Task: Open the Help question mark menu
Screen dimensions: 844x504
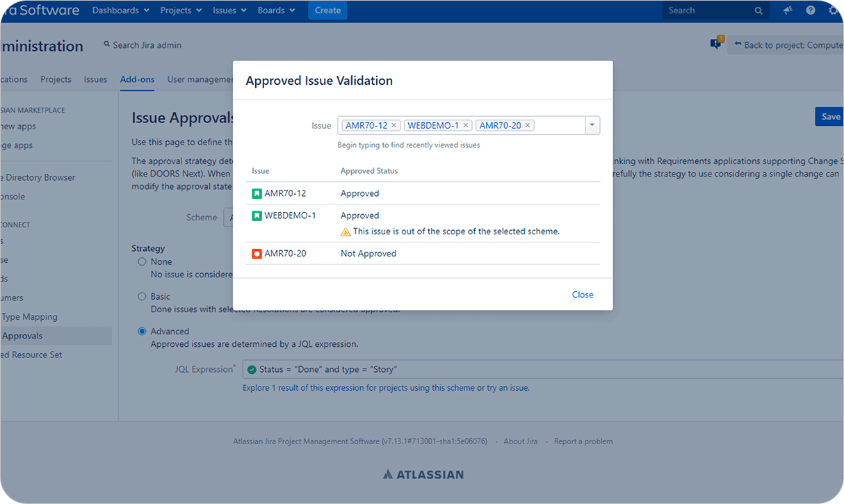Action: pyautogui.click(x=811, y=10)
